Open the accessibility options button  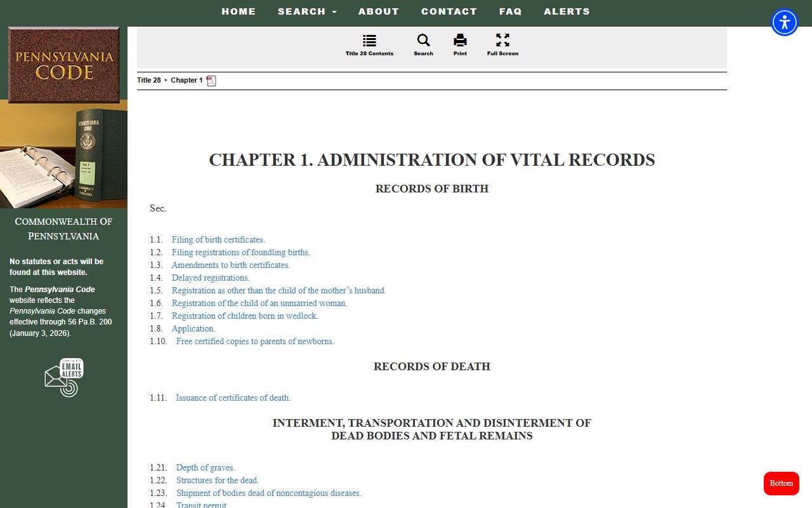[785, 23]
